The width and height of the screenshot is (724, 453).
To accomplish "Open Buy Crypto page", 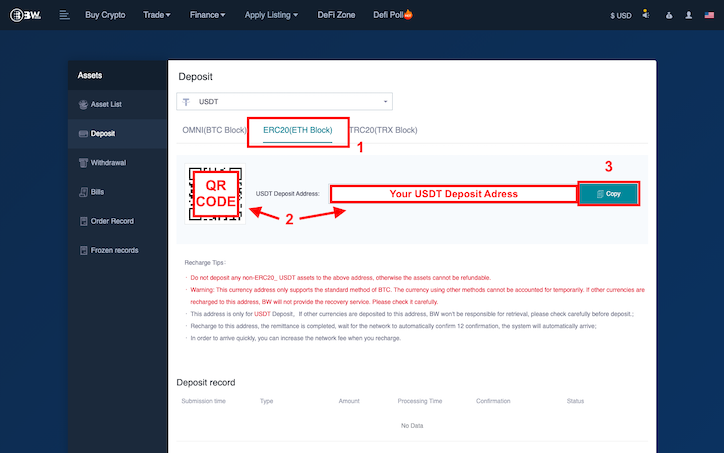I will [x=105, y=15].
